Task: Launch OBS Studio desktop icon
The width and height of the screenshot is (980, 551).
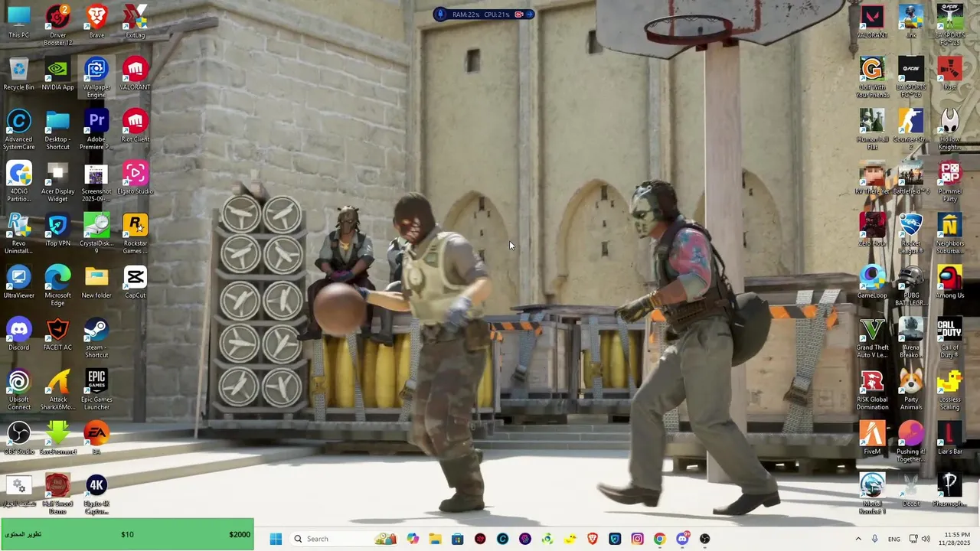Action: (x=18, y=438)
